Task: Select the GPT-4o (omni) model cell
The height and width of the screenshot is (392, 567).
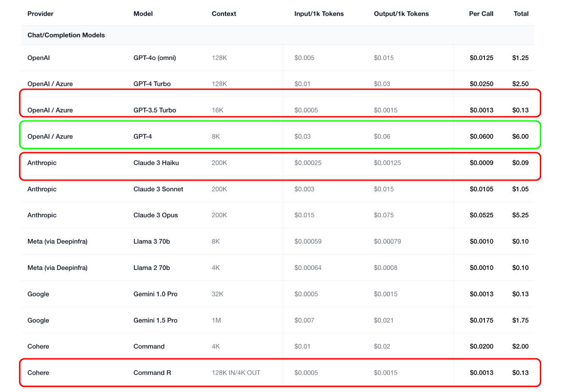Action: (155, 58)
